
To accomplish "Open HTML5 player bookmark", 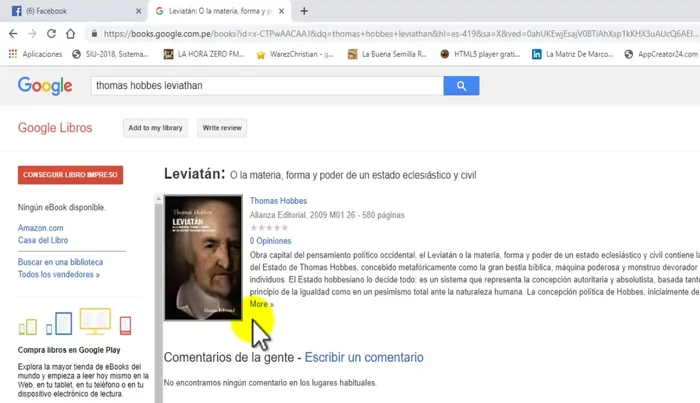I will (480, 54).
